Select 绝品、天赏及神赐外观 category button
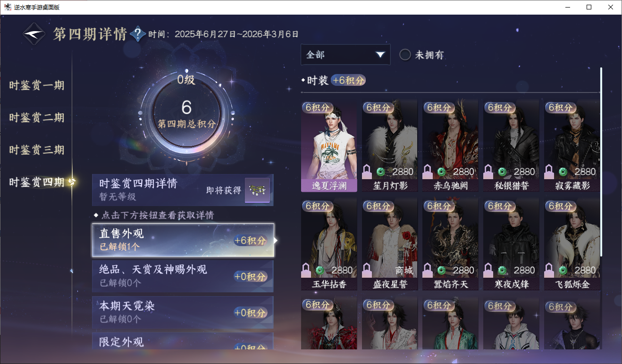This screenshot has height=364, width=622. (x=183, y=276)
